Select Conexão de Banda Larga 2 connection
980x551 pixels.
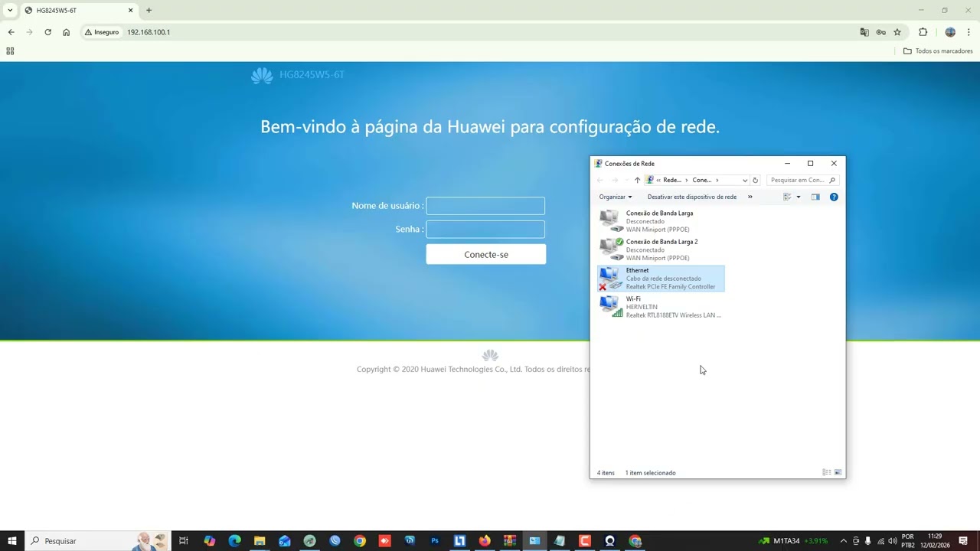661,249
